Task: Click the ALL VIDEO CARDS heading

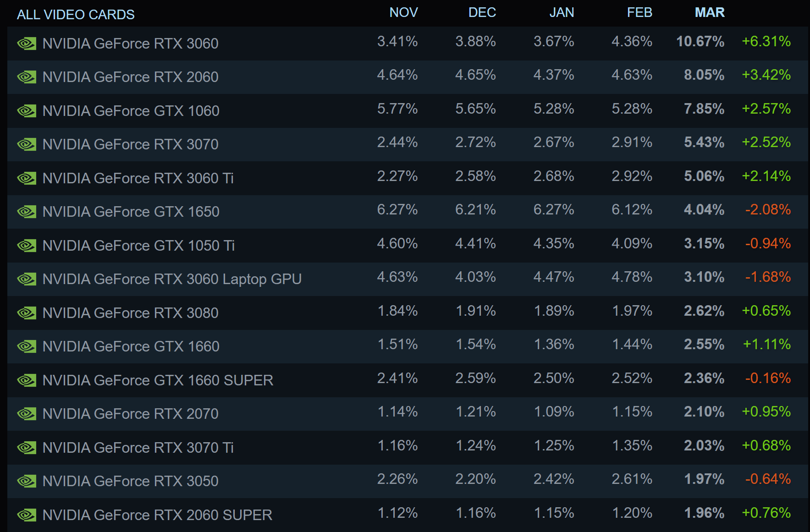Action: (76, 15)
